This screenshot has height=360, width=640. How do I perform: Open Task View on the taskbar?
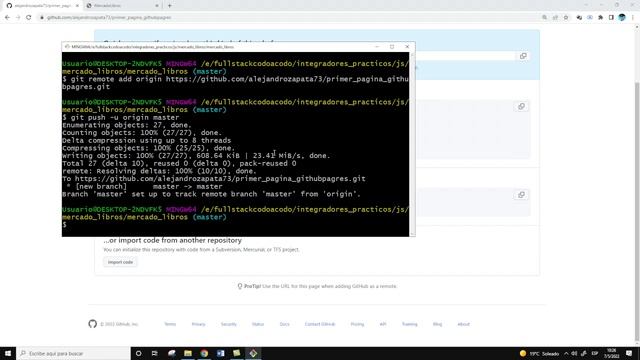(x=155, y=353)
